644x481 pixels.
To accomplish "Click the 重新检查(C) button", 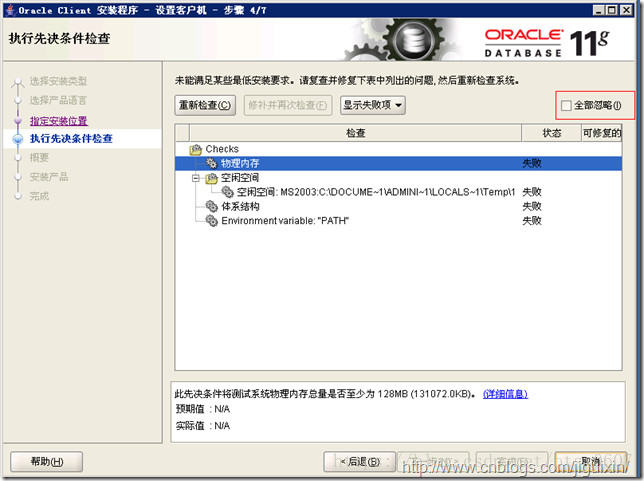I will pyautogui.click(x=205, y=105).
